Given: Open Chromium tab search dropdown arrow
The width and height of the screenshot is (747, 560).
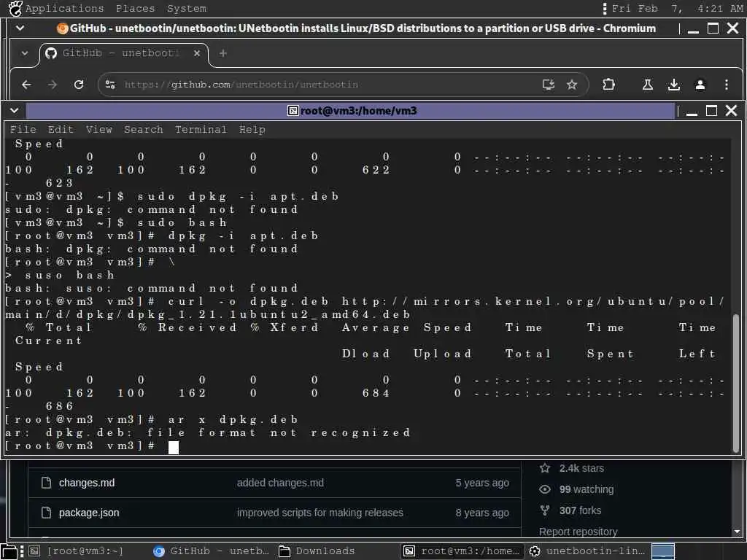Looking at the screenshot, I should click(25, 52).
